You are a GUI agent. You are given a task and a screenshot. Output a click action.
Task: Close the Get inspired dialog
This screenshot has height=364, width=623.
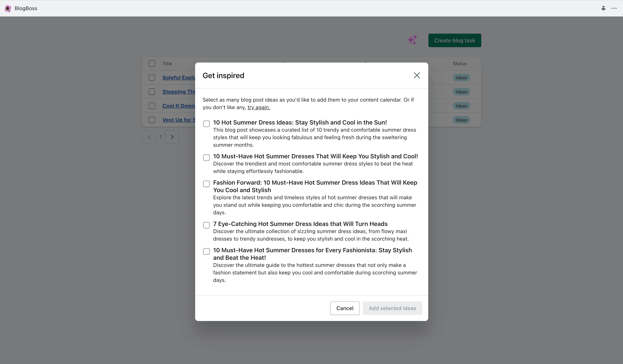point(417,75)
